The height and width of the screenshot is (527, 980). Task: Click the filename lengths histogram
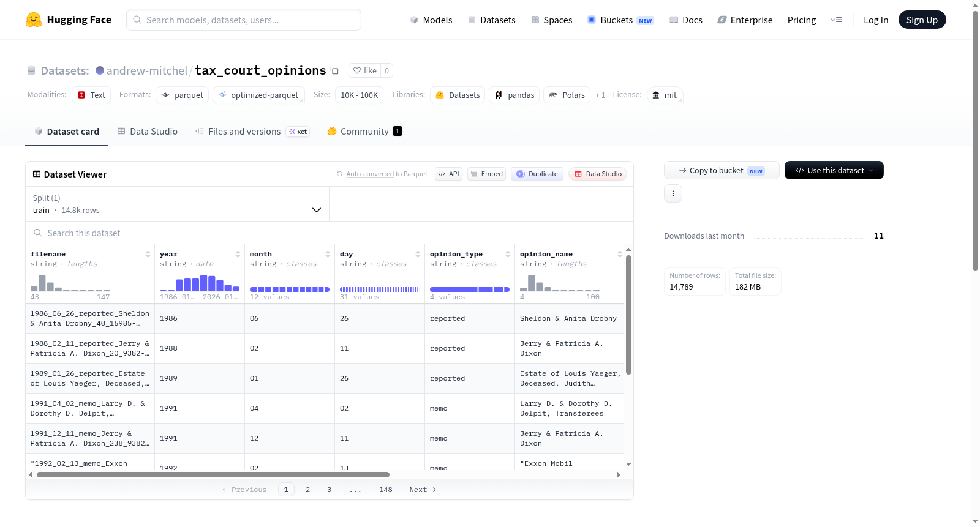pos(70,283)
